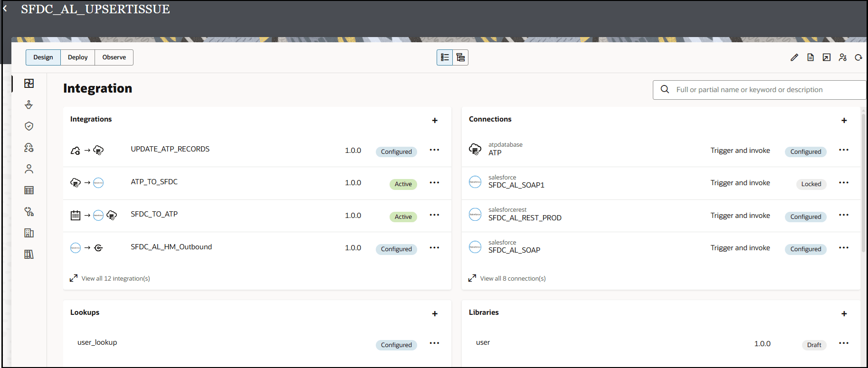Click the Locked status badge for SFDC_AL_SOAP1
Viewport: 868px width, 368px height.
click(811, 184)
